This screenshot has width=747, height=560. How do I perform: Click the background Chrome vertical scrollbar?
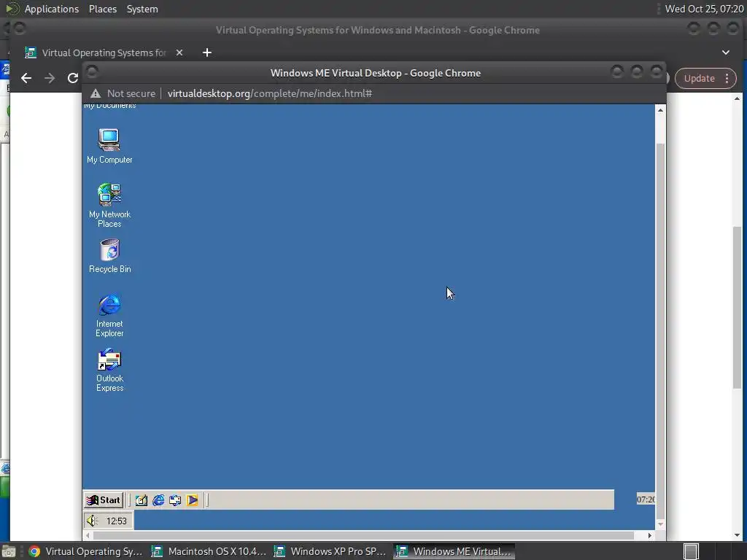pos(737,307)
